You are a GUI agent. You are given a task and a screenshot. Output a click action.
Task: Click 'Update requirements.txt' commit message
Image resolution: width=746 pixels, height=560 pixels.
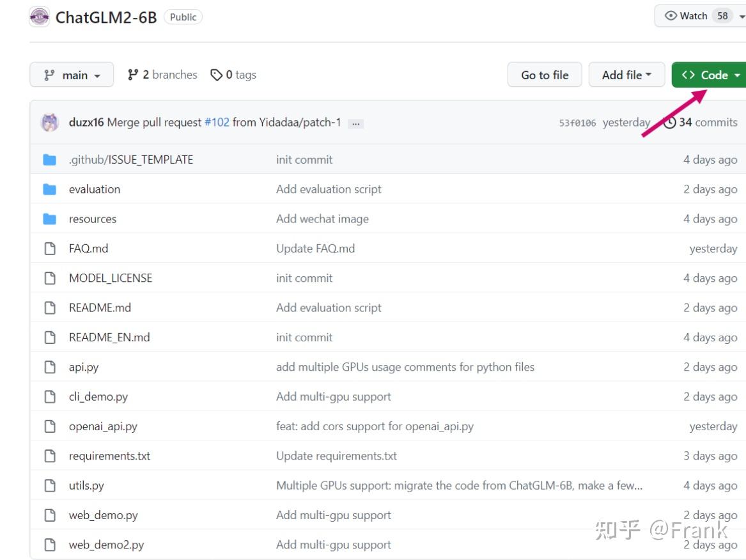click(x=336, y=456)
